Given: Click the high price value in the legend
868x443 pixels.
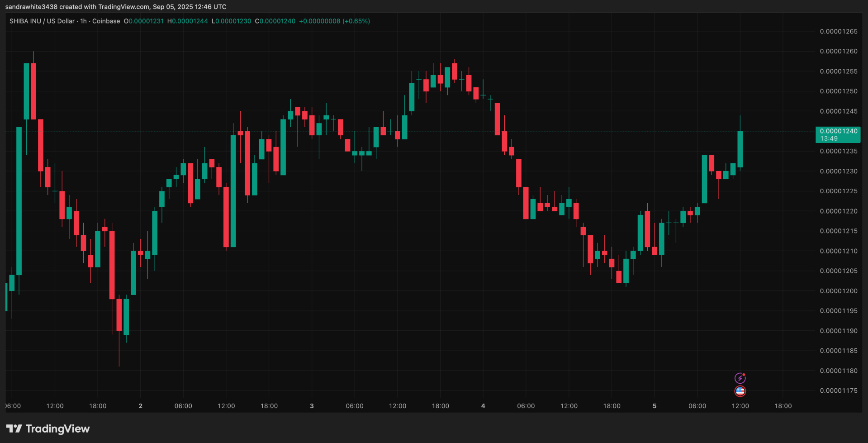Looking at the screenshot, I should (x=190, y=21).
